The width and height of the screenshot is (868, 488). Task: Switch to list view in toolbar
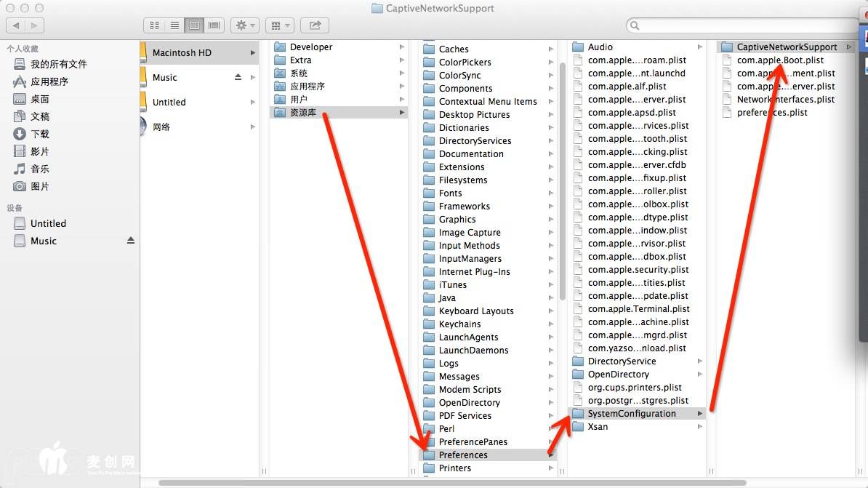click(x=174, y=25)
